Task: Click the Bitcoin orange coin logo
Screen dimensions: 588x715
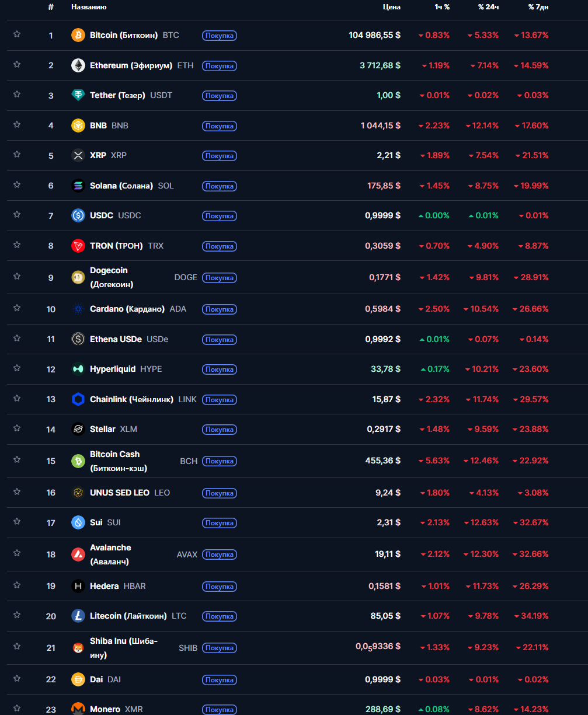Action: (78, 36)
